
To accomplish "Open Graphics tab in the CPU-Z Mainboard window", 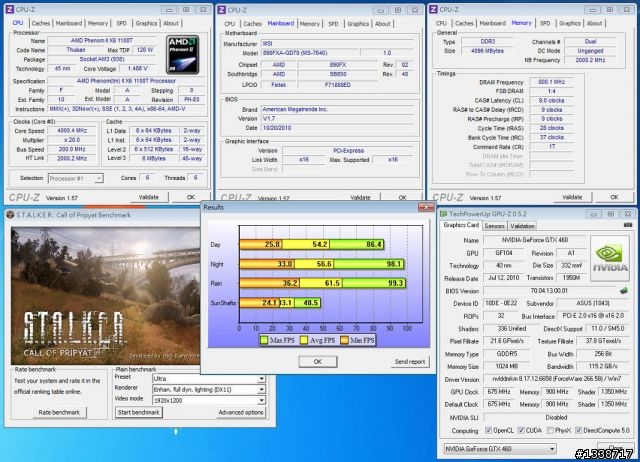I will [x=358, y=24].
